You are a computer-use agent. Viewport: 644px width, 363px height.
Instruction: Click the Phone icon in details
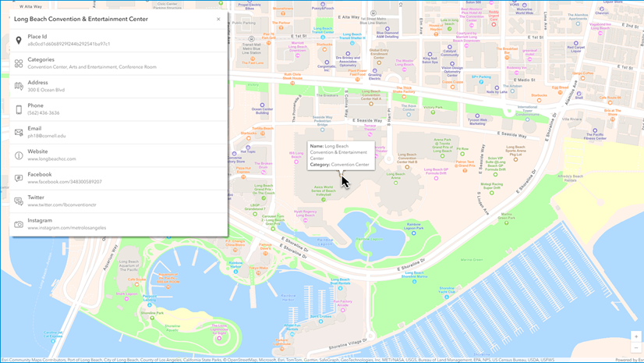tap(19, 109)
